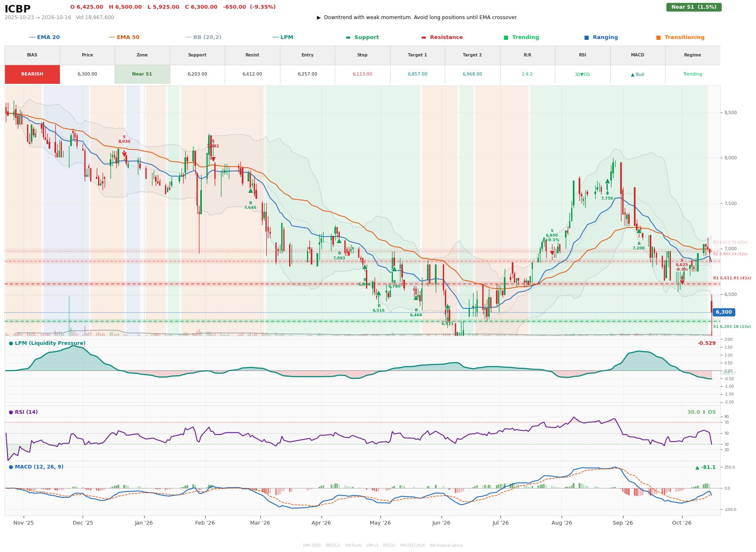756x552 pixels.
Task: Click the Ranging blue legend marker
Action: 587,37
